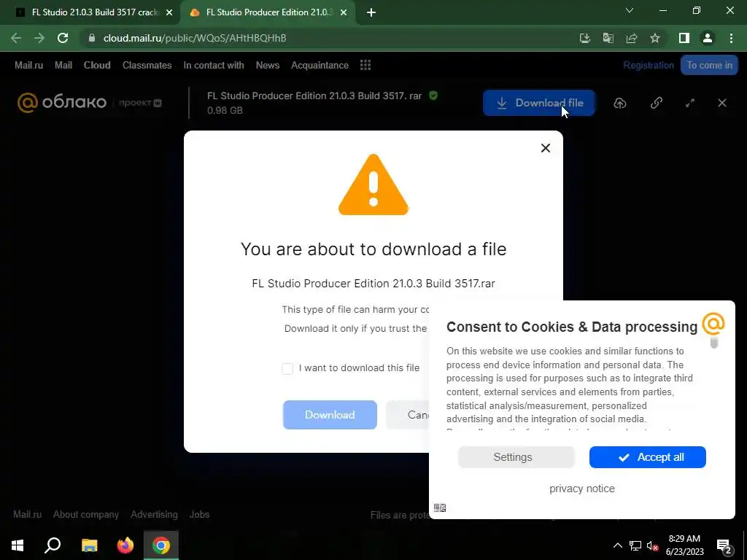Check I want to download this file
Image resolution: width=747 pixels, height=560 pixels.
click(287, 368)
